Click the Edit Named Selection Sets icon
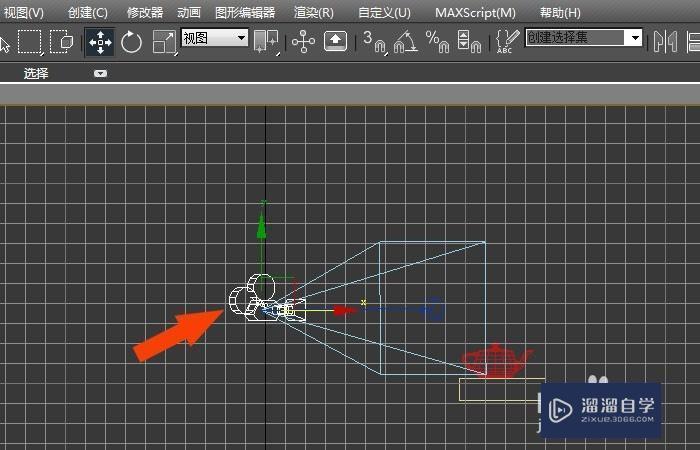This screenshot has width=700, height=450. pyautogui.click(x=508, y=42)
